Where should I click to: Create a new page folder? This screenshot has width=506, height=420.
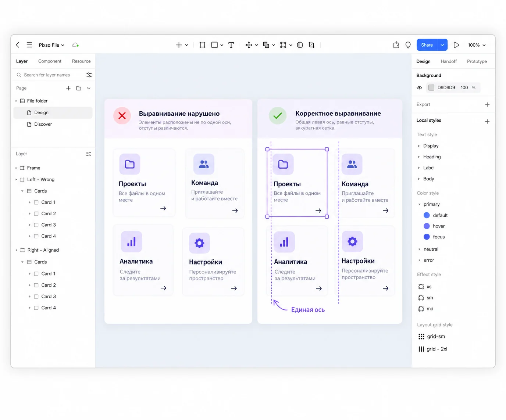click(79, 88)
